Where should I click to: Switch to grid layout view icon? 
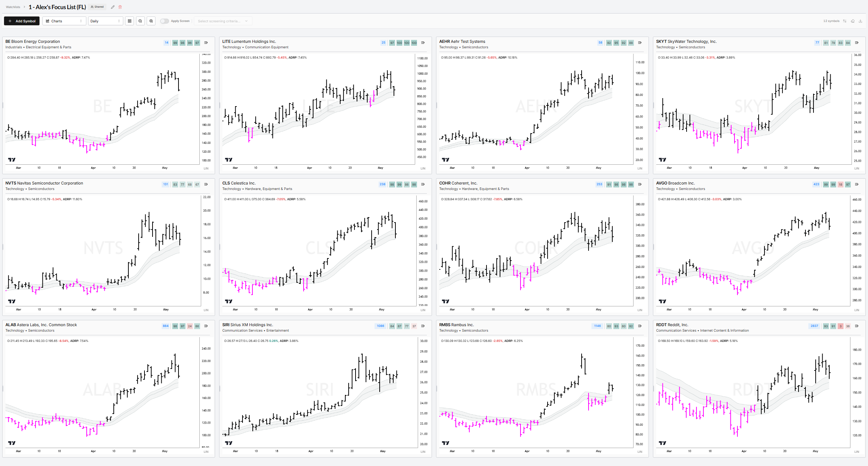point(129,21)
